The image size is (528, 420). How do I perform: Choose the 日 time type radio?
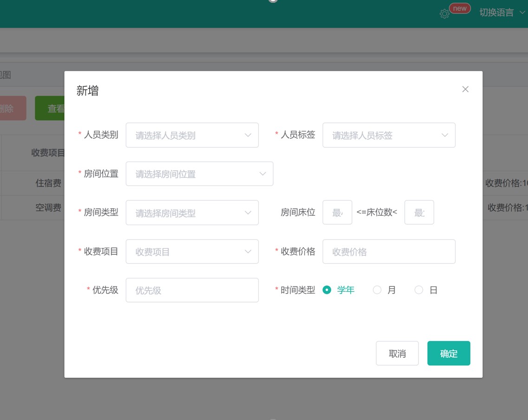coord(419,290)
